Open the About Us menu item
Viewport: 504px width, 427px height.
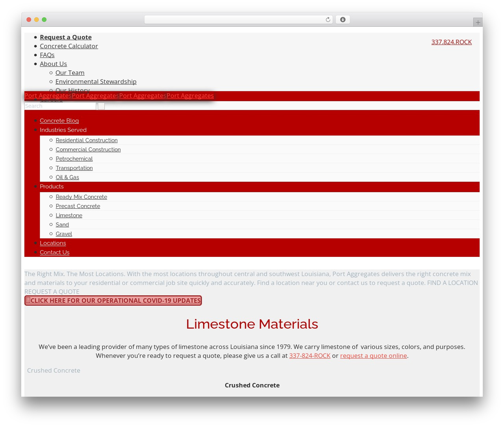point(53,64)
